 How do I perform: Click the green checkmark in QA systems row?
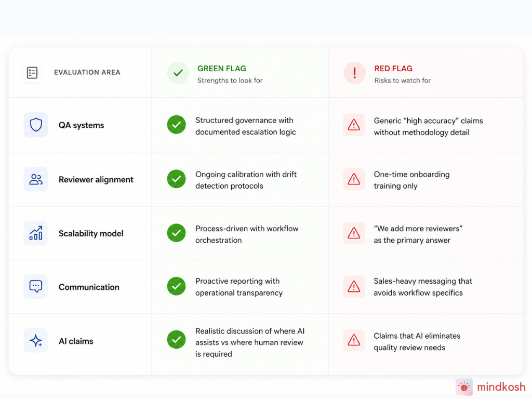coord(177,125)
